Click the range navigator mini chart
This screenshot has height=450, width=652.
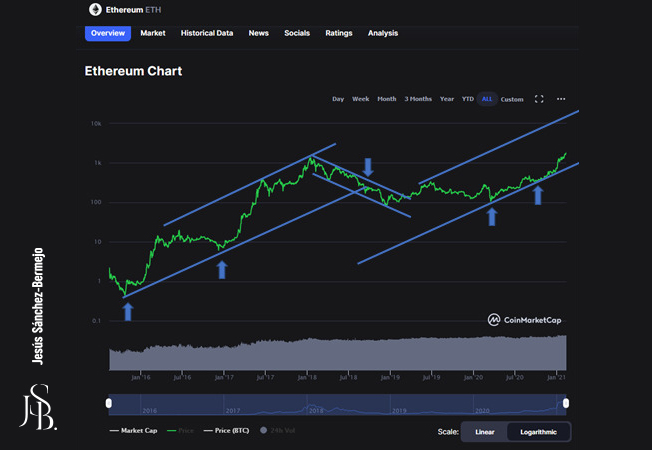coord(337,403)
